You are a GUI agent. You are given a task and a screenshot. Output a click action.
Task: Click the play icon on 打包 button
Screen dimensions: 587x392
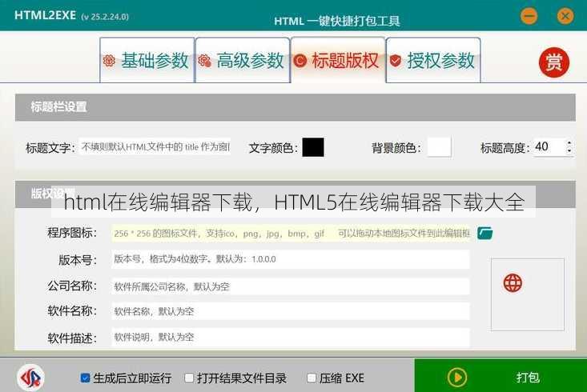(x=457, y=378)
